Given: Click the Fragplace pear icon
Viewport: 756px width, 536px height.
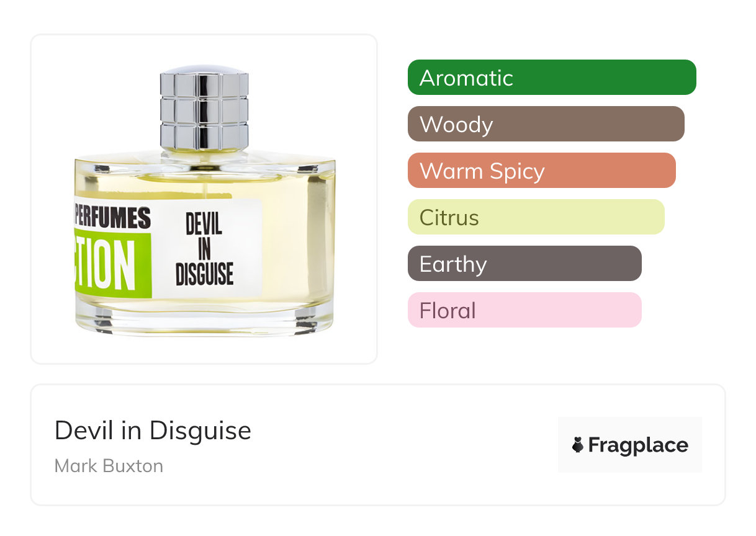Looking at the screenshot, I should 578,445.
